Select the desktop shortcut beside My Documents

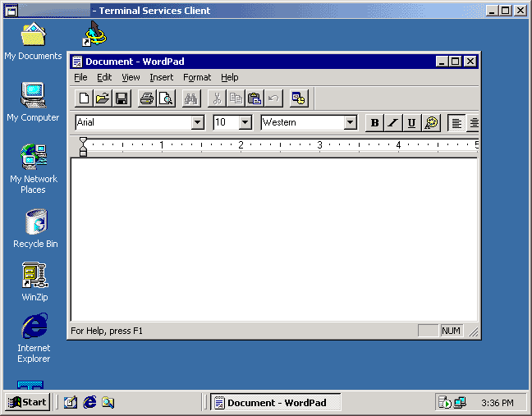click(94, 34)
